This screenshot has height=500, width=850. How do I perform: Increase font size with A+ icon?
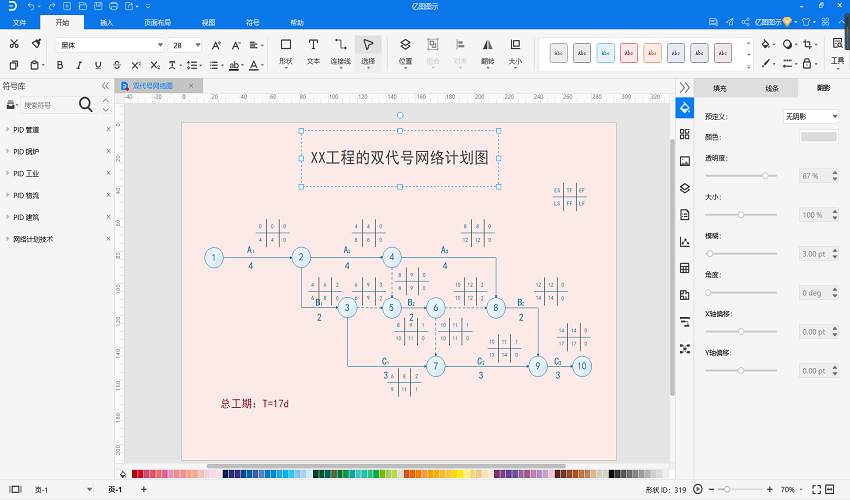(x=216, y=46)
